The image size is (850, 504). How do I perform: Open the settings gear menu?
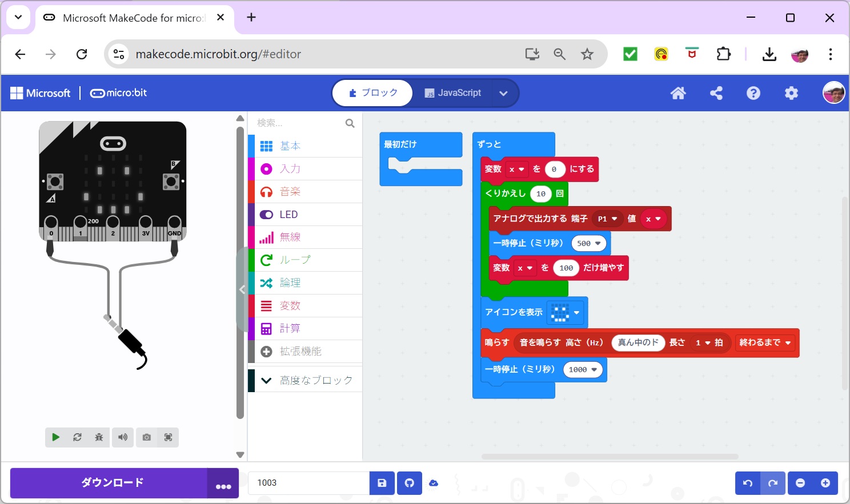791,93
